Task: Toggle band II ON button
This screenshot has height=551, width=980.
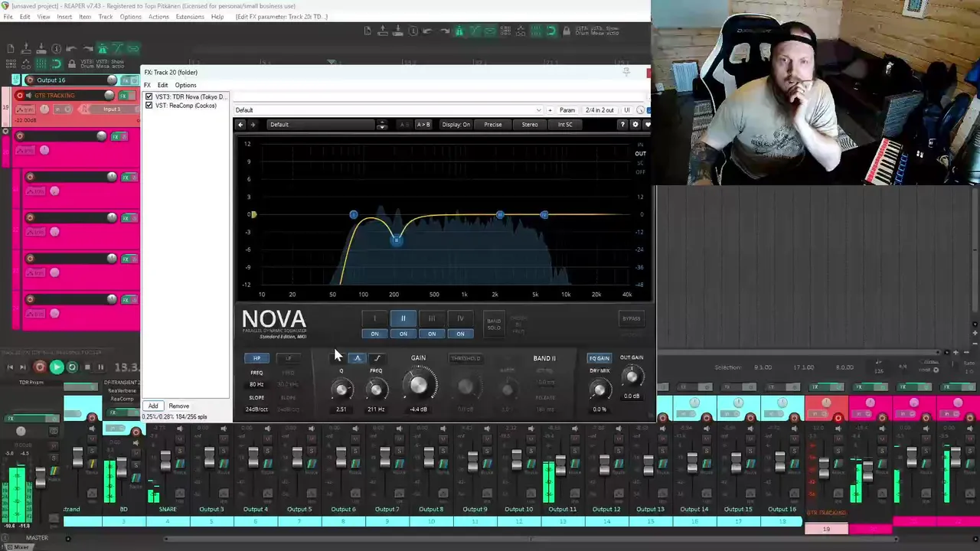Action: tap(403, 334)
